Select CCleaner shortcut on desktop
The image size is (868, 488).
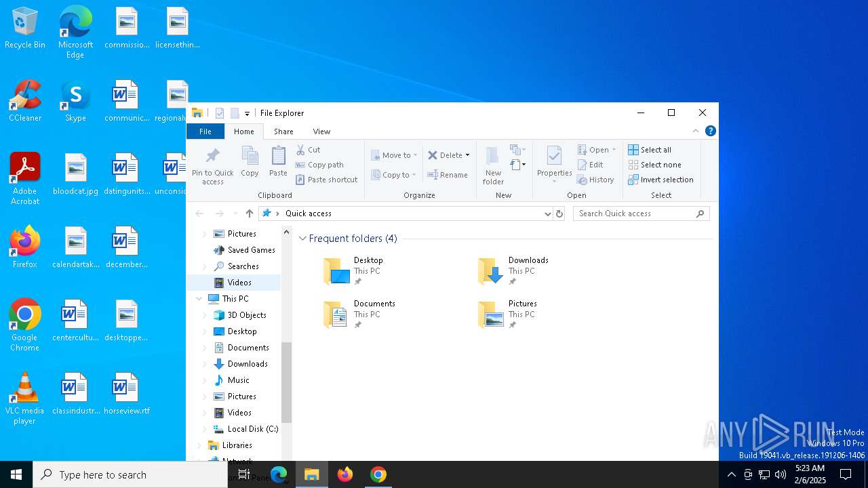click(25, 101)
